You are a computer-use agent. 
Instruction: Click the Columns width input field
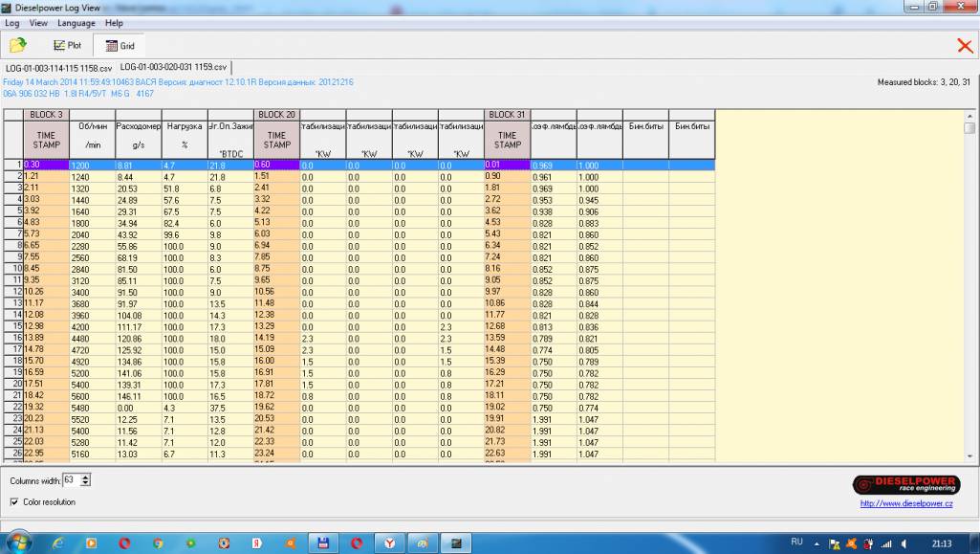(x=70, y=480)
